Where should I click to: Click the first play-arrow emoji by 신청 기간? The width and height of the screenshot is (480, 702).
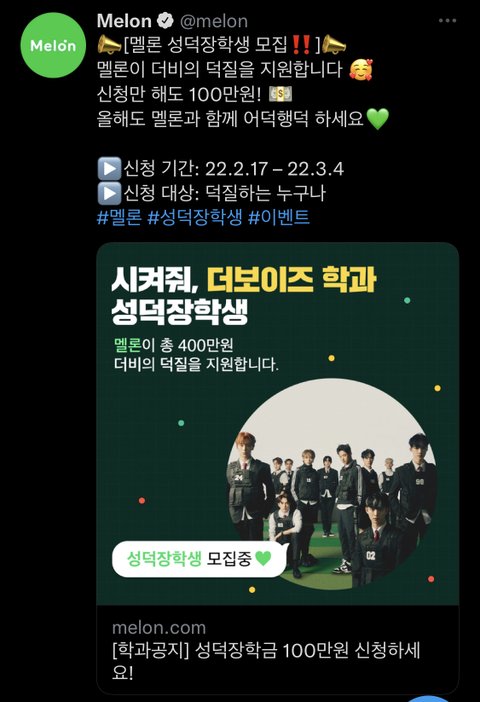[109, 168]
